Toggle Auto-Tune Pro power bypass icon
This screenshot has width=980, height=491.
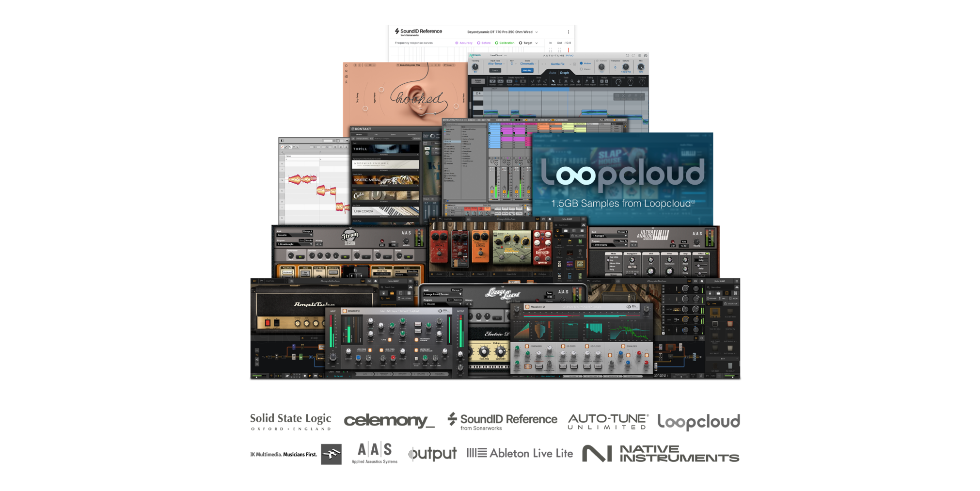(x=646, y=55)
